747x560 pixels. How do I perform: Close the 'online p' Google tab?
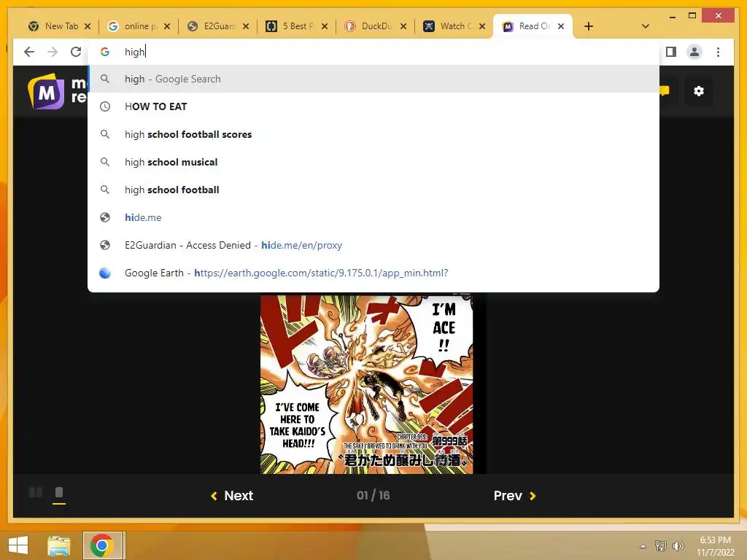click(167, 26)
